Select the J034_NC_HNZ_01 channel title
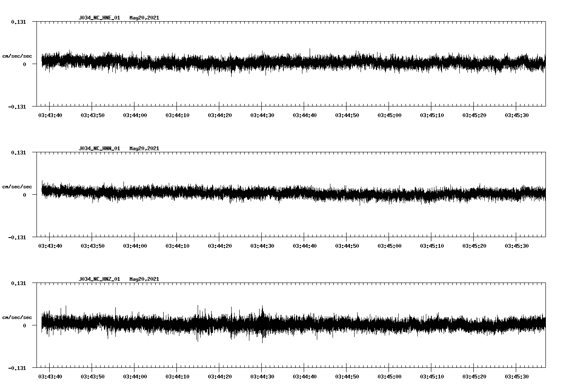Image resolution: width=576 pixels, height=392 pixels. [99, 279]
